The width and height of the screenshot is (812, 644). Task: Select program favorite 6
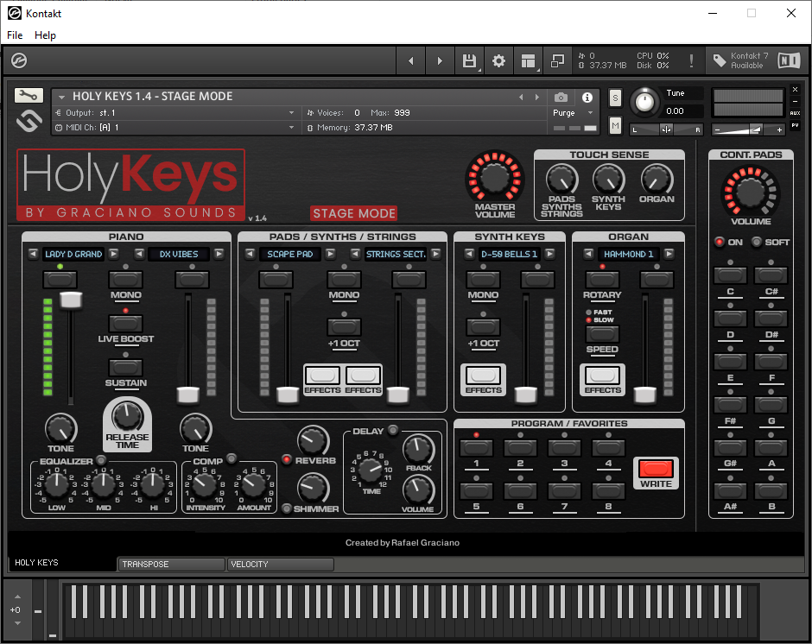520,490
